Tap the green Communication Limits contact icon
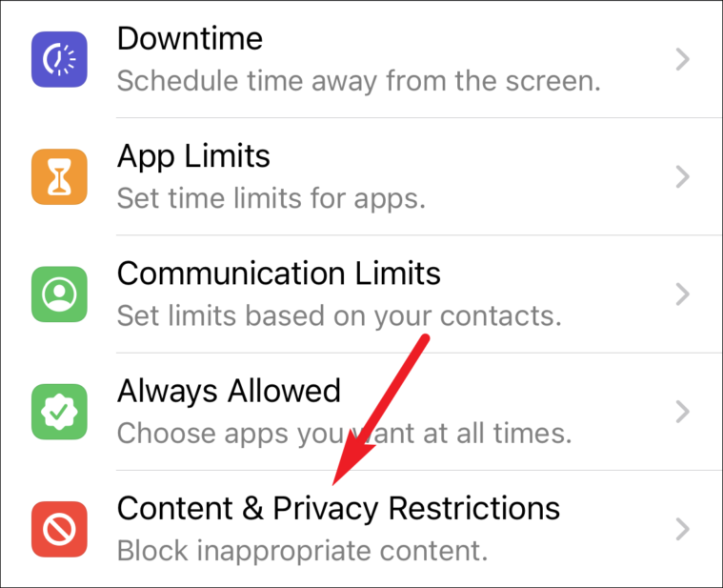The height and width of the screenshot is (588, 723). coord(59,294)
